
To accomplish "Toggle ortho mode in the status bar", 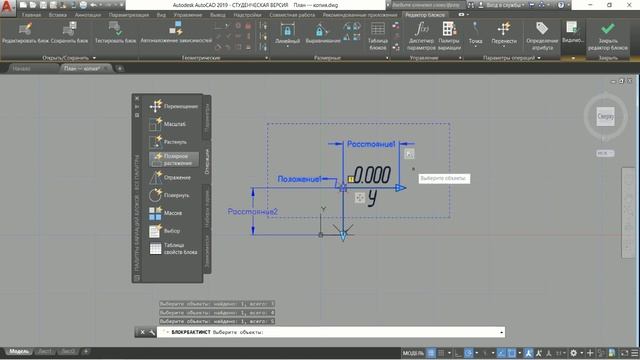I will tap(458, 353).
